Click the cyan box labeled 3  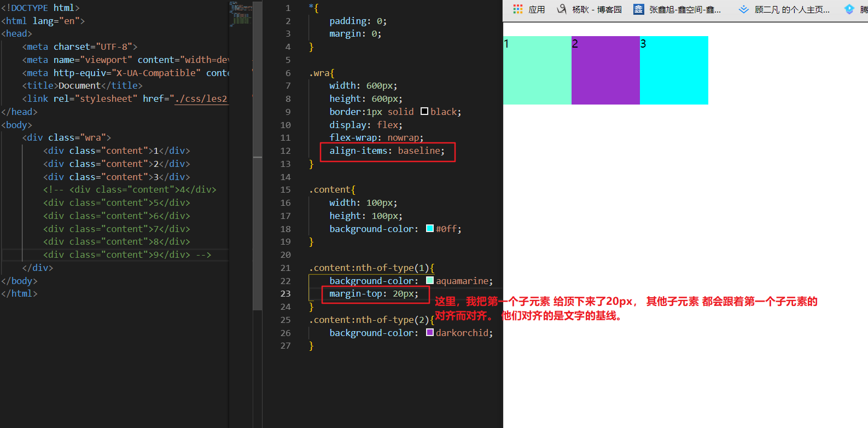[x=674, y=71]
